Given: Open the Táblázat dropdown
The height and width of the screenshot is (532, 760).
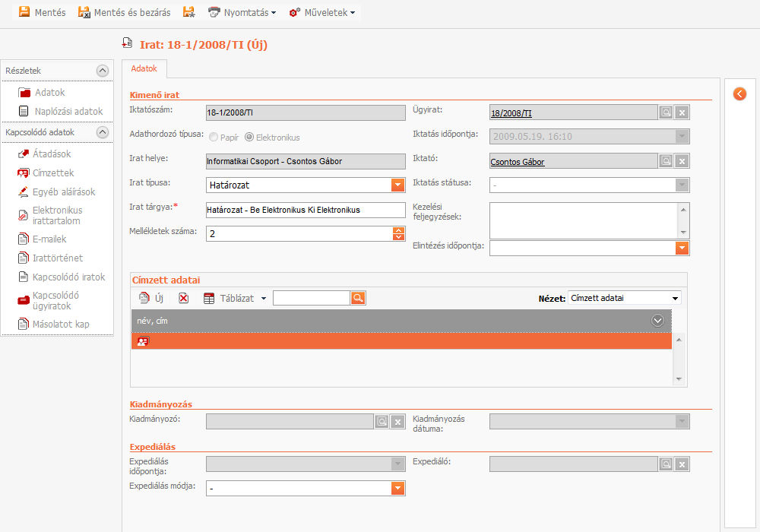Looking at the screenshot, I should tap(235, 298).
